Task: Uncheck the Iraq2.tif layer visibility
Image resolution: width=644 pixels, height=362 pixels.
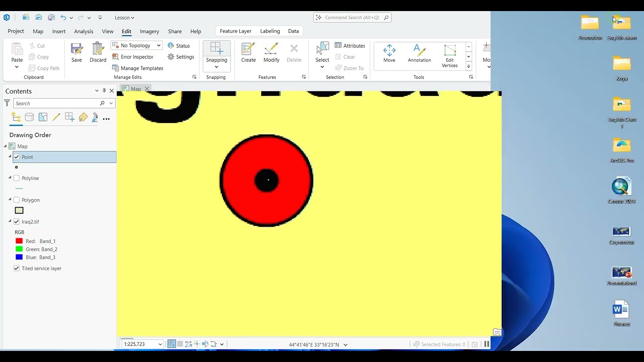Action: [x=17, y=222]
